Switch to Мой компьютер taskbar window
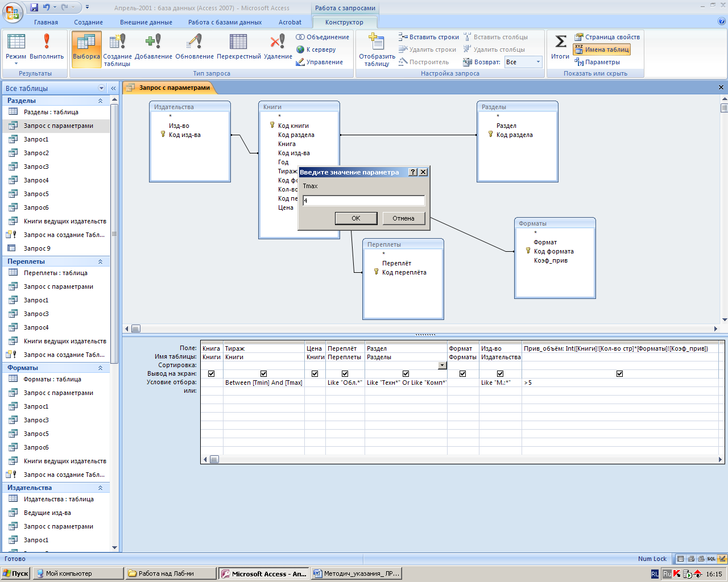This screenshot has width=728, height=582. (x=78, y=573)
